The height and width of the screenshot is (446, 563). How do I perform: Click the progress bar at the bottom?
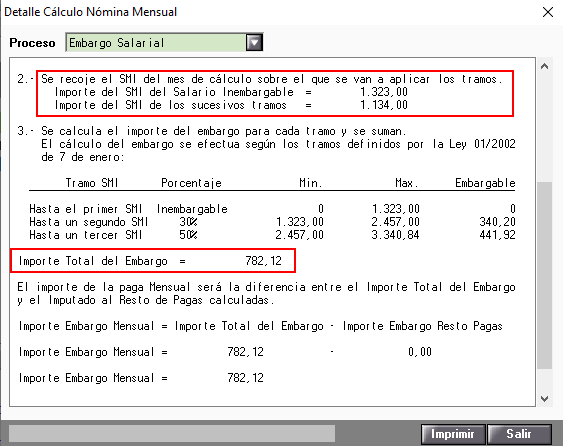[172, 433]
